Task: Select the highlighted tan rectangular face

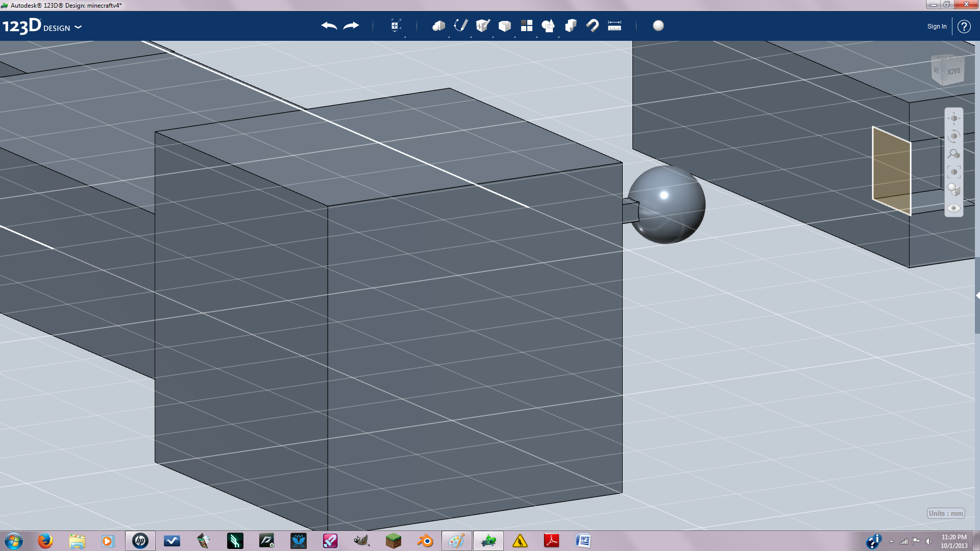Action: (x=891, y=171)
